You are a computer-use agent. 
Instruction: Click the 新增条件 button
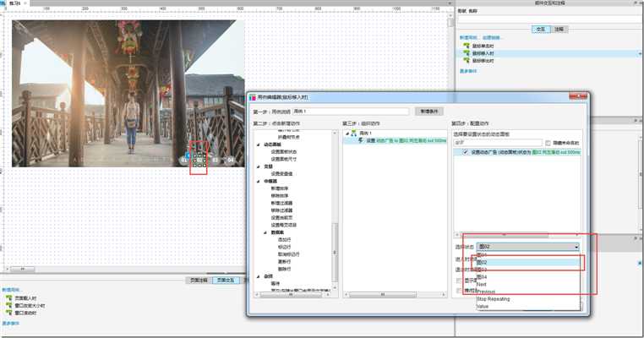pos(429,112)
